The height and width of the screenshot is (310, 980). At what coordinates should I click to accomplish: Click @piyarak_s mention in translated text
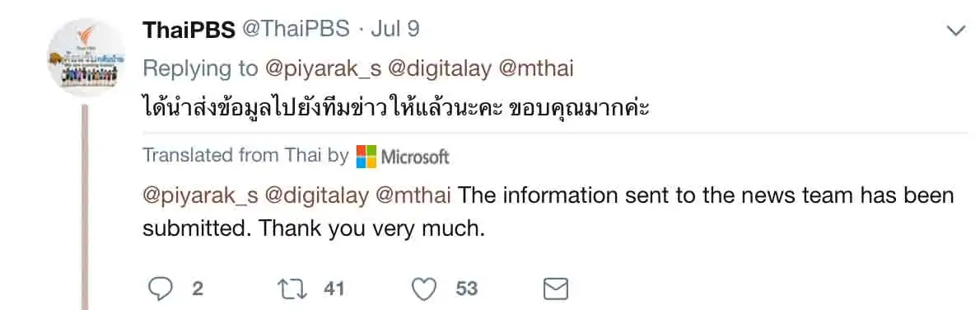pos(201,195)
